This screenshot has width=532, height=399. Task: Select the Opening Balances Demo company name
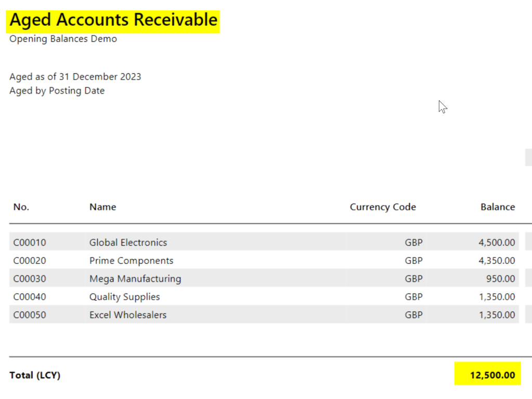click(63, 39)
